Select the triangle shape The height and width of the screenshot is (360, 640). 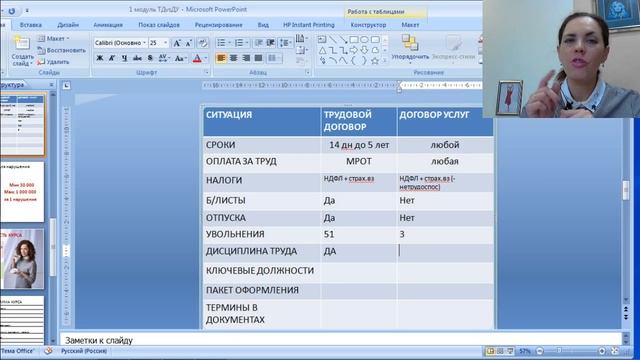(322, 50)
